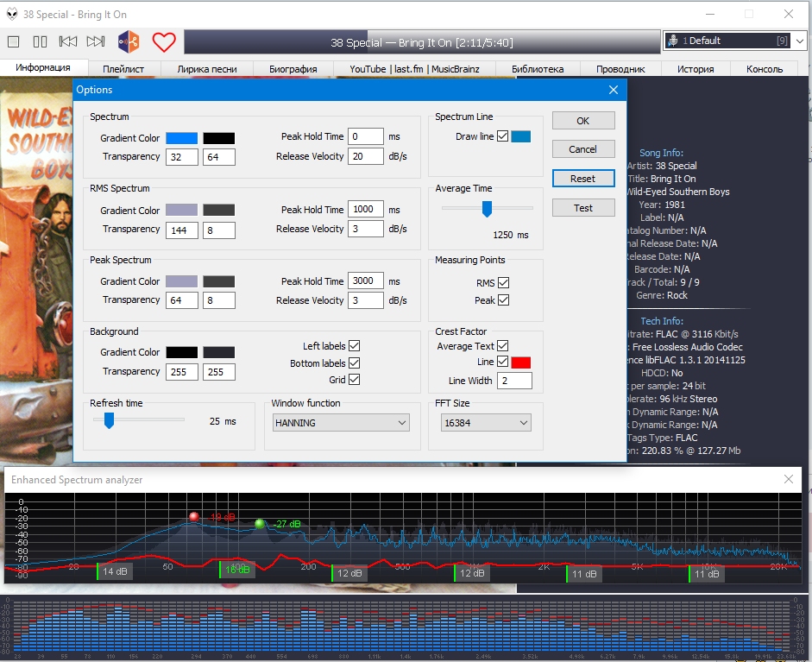Pause the current track
This screenshot has height=662, width=812.
coord(40,41)
